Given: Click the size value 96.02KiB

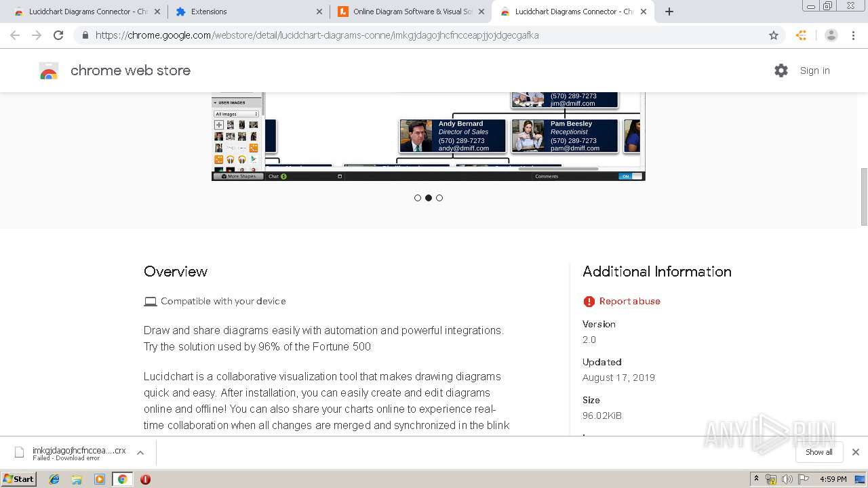Looking at the screenshot, I should pyautogui.click(x=602, y=415).
